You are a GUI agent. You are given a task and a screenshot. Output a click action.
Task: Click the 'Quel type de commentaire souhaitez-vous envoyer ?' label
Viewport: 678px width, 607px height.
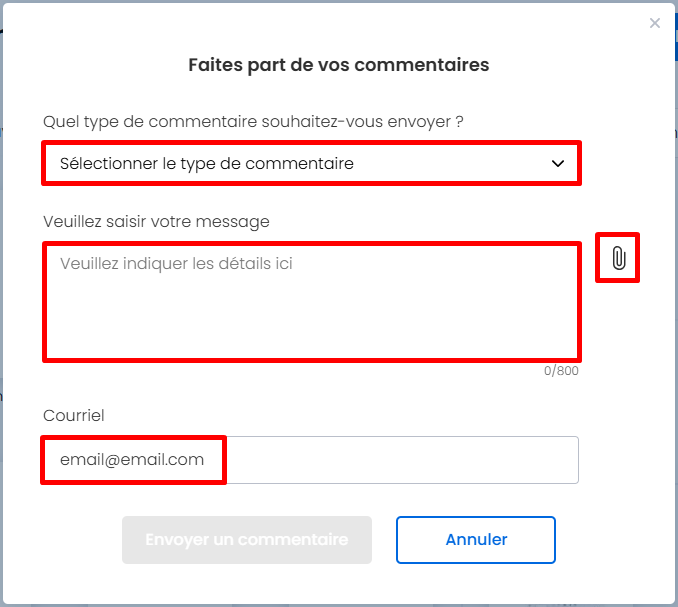[x=253, y=121]
